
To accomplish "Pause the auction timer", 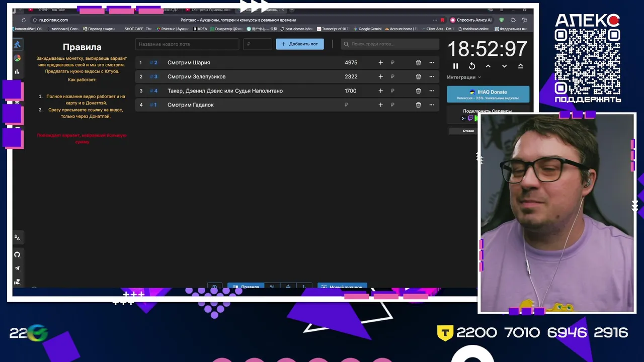I will click(456, 66).
